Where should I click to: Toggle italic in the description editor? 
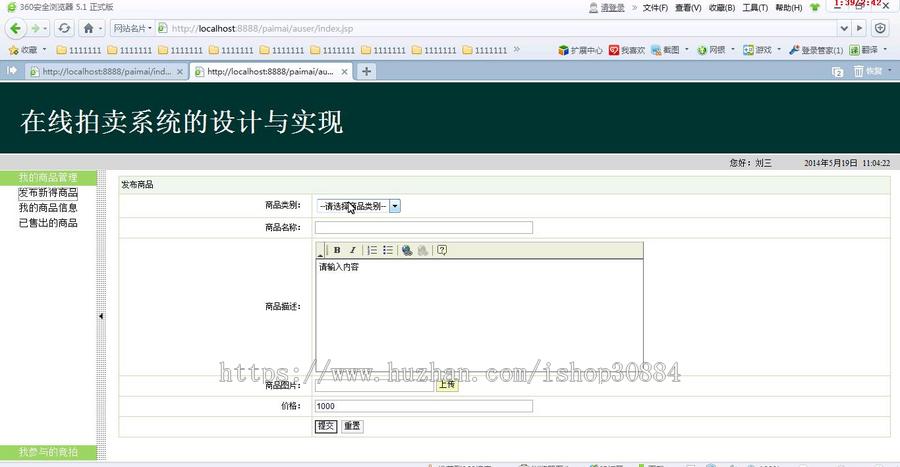(353, 250)
